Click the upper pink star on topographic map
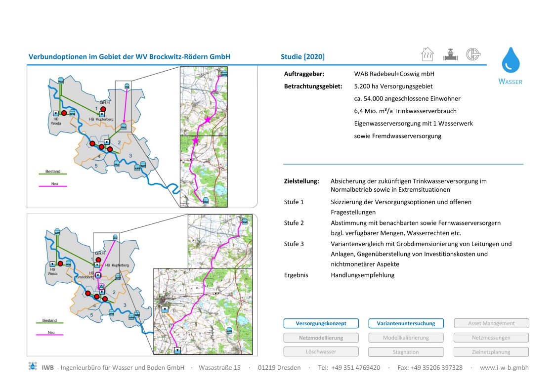The height and width of the screenshot is (392, 555). (208, 120)
